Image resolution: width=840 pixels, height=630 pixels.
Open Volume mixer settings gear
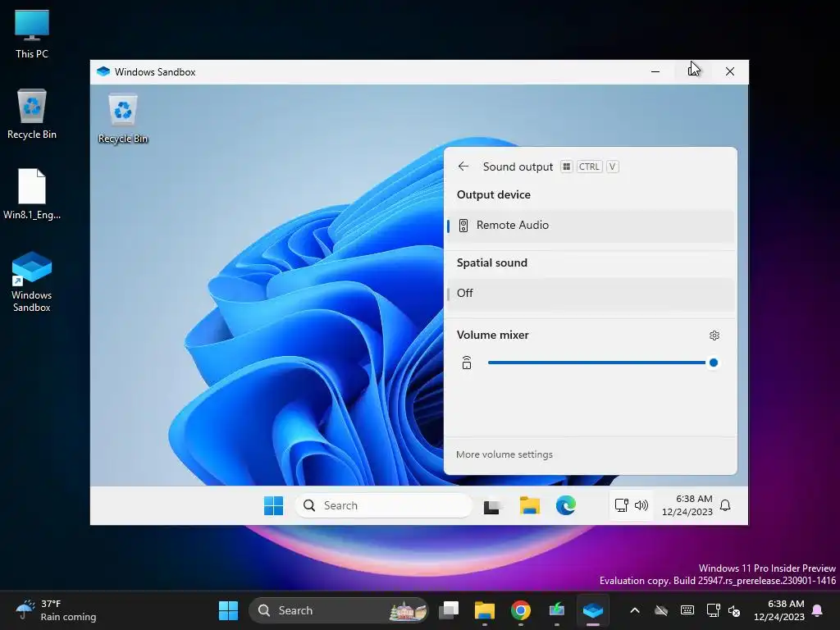(x=714, y=336)
